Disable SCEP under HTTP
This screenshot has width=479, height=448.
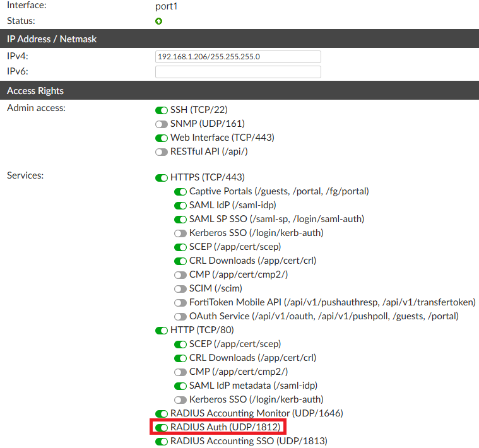pyautogui.click(x=180, y=345)
